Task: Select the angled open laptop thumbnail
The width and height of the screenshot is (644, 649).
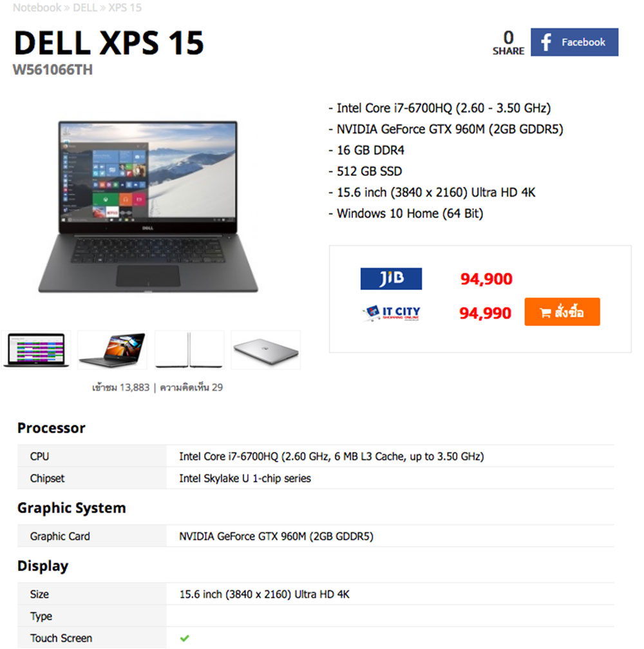Action: [112, 350]
